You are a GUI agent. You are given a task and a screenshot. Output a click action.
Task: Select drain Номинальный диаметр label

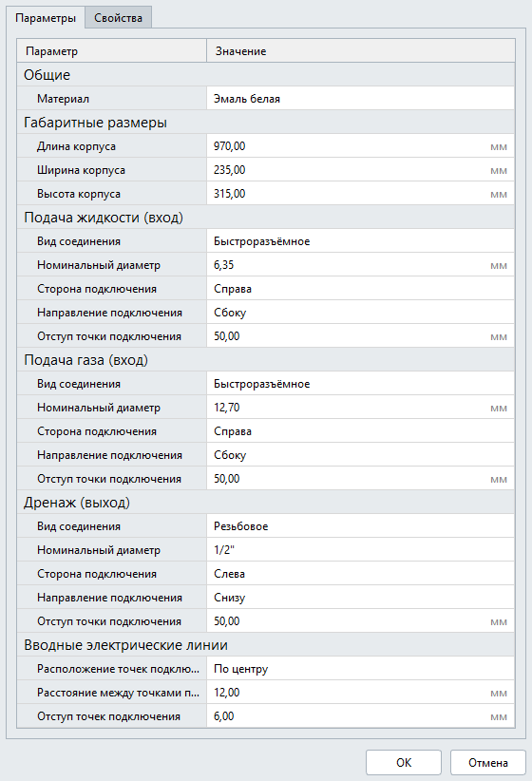coord(99,550)
